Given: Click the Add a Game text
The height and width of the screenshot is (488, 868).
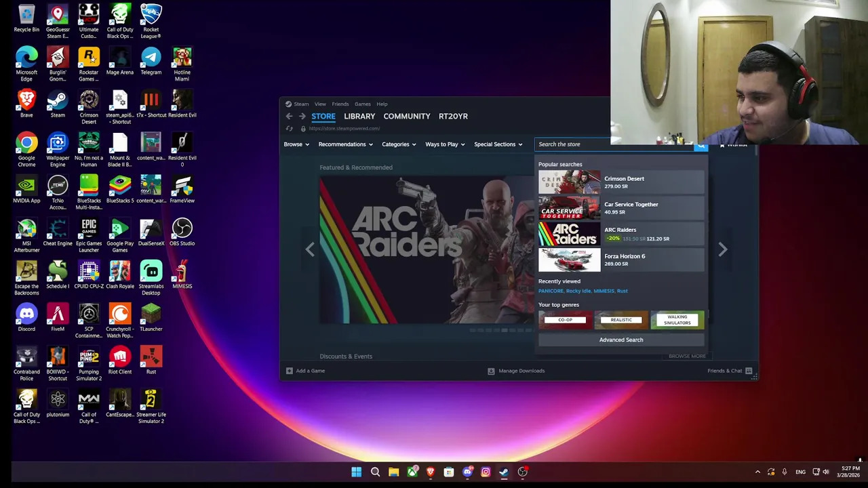Looking at the screenshot, I should point(310,371).
